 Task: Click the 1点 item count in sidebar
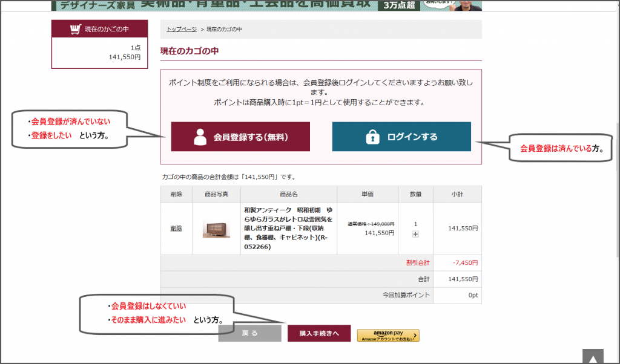(x=136, y=48)
